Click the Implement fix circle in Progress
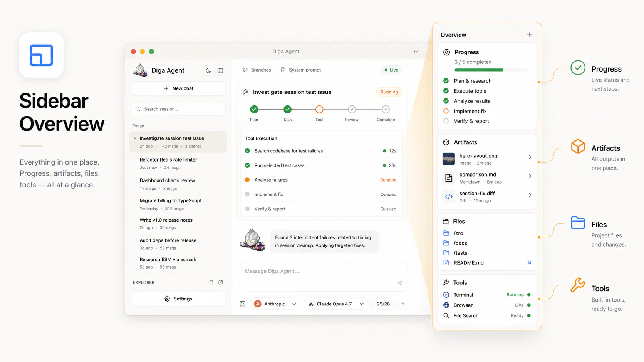 446,111
